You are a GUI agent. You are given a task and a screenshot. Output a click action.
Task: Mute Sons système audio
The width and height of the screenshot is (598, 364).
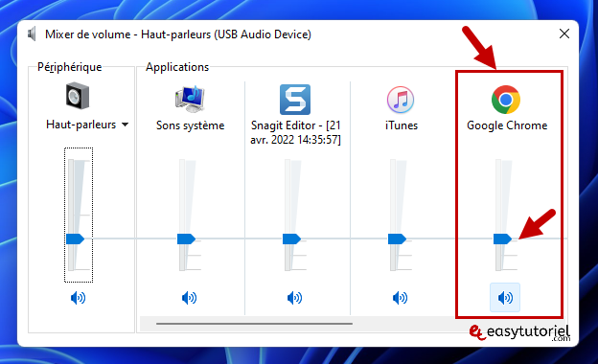coord(189,298)
